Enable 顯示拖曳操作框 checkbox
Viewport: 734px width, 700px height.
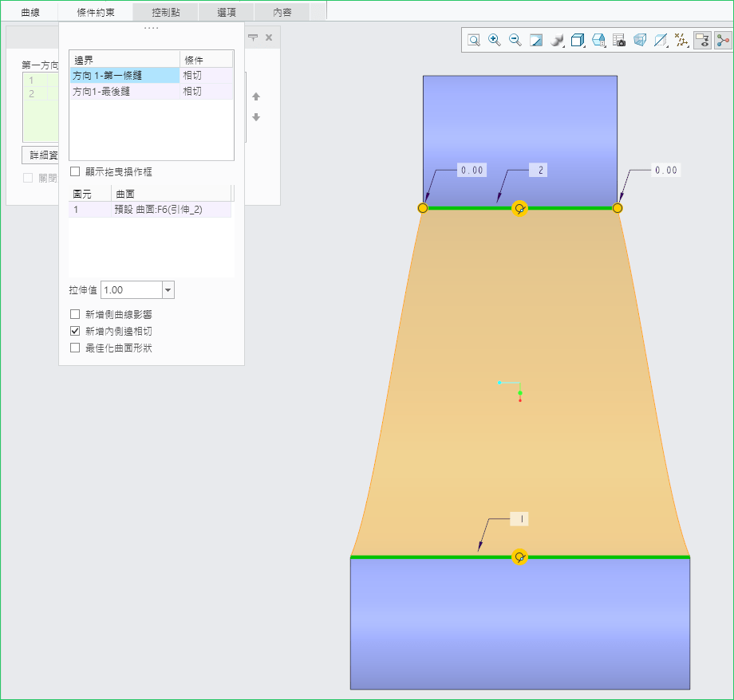(x=75, y=171)
